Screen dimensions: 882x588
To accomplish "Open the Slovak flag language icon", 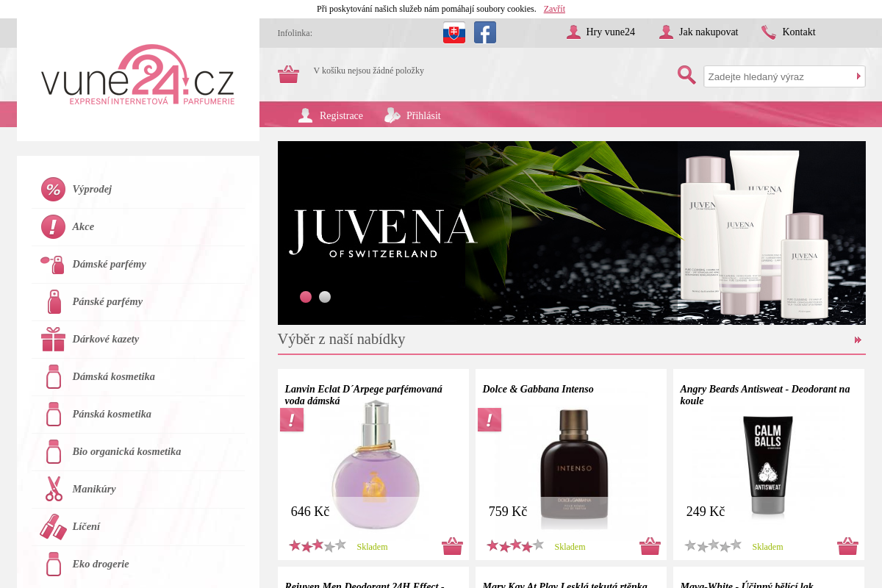I will (453, 32).
